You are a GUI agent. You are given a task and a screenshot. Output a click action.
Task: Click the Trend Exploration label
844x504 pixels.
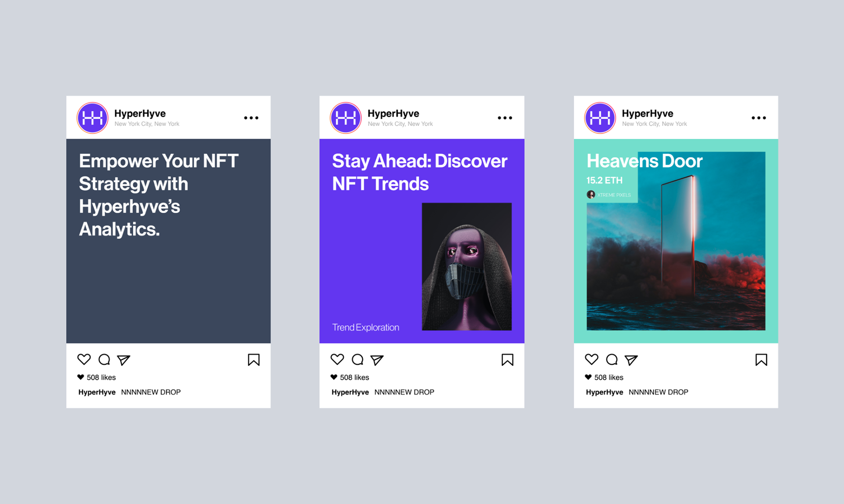tap(366, 327)
